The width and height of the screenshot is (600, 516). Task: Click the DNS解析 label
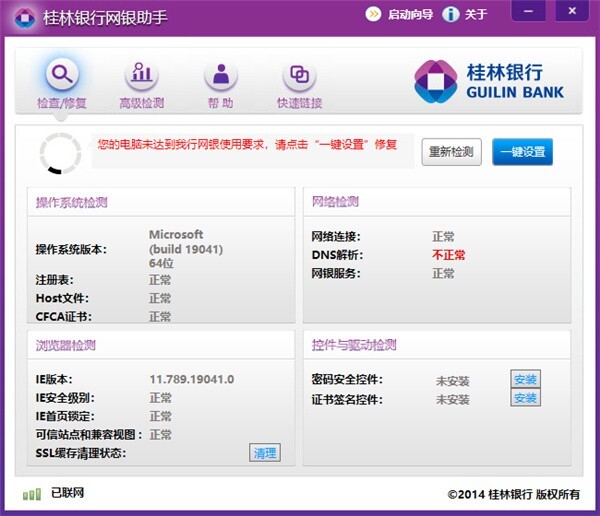337,255
